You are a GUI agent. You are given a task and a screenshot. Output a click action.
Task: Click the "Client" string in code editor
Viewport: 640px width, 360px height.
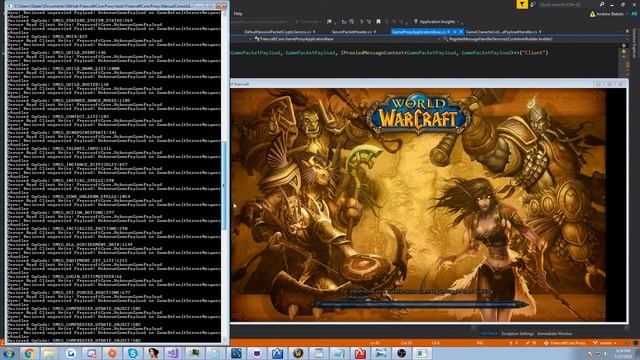tap(534, 53)
